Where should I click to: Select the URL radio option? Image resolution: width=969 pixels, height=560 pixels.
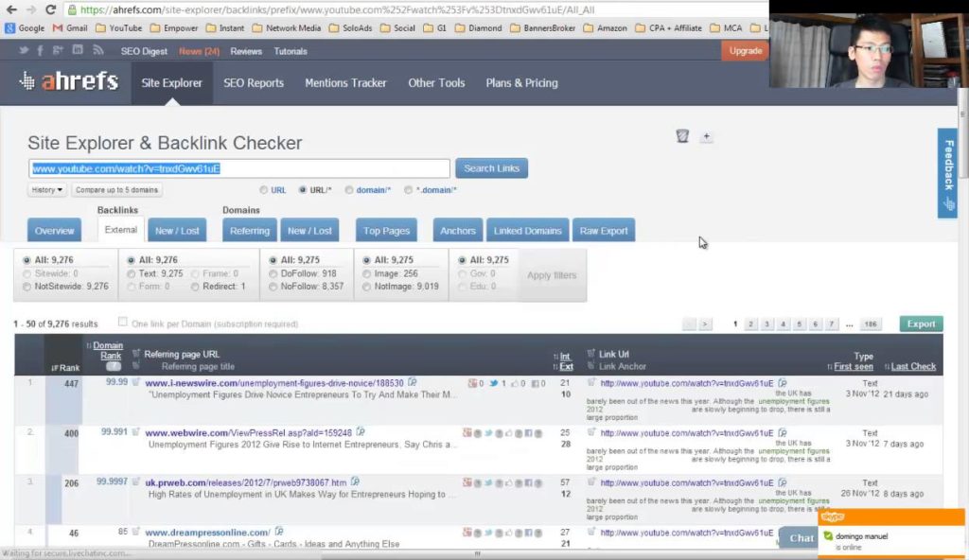[264, 190]
